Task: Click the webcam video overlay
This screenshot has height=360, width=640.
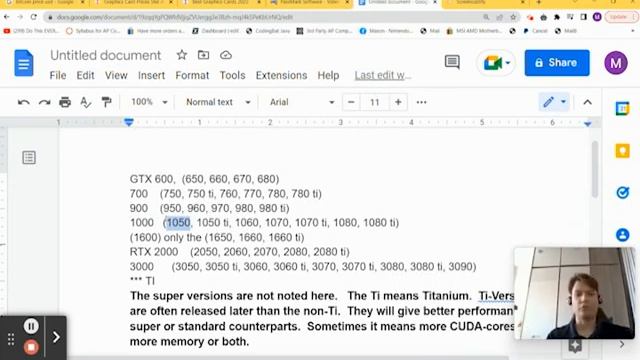Action: coord(575,293)
